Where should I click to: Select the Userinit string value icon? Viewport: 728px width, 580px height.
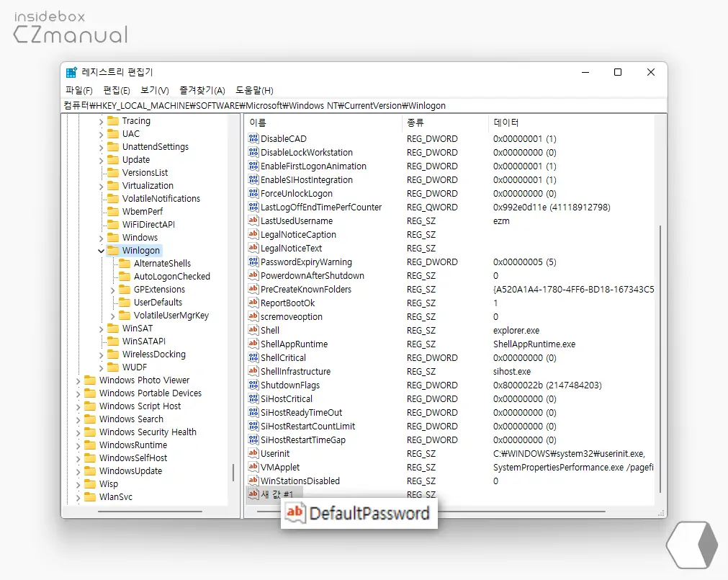click(x=253, y=454)
